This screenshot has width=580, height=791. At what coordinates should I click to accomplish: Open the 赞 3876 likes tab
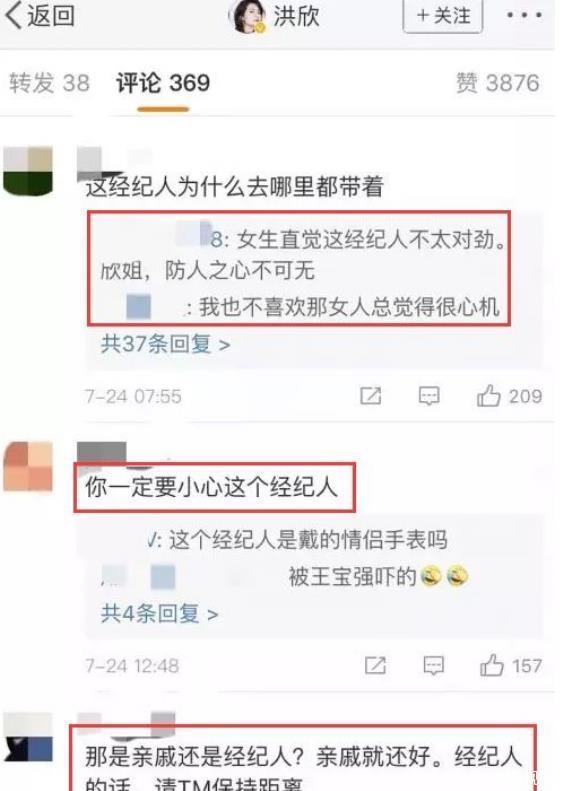[497, 83]
